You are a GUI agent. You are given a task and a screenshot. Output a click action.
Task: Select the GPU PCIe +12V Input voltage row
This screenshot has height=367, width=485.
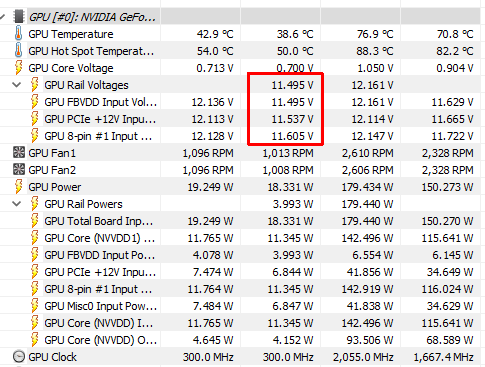(242, 119)
